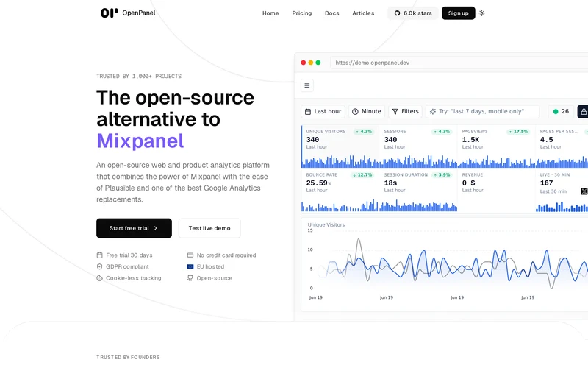
Task: Toggle the light/dark theme sun icon
Action: [x=482, y=13]
